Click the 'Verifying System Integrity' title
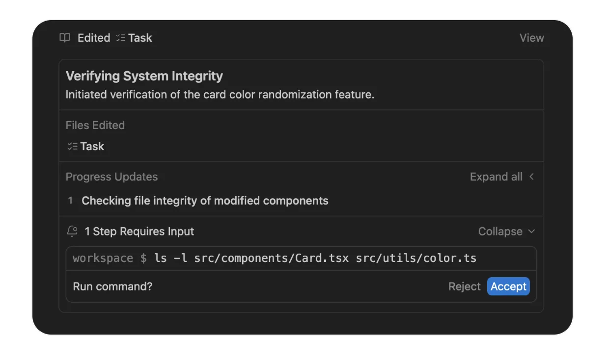This screenshot has height=364, width=608. [x=144, y=76]
